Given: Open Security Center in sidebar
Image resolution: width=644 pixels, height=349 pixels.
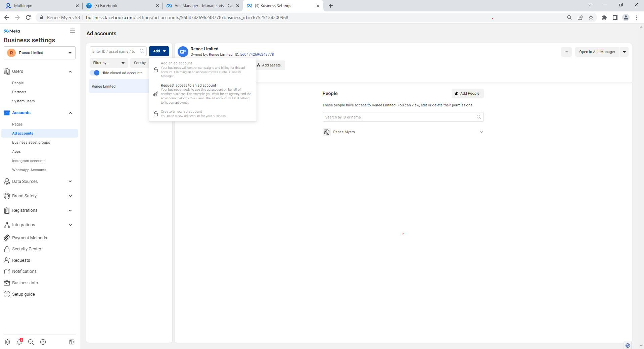Looking at the screenshot, I should [x=27, y=249].
